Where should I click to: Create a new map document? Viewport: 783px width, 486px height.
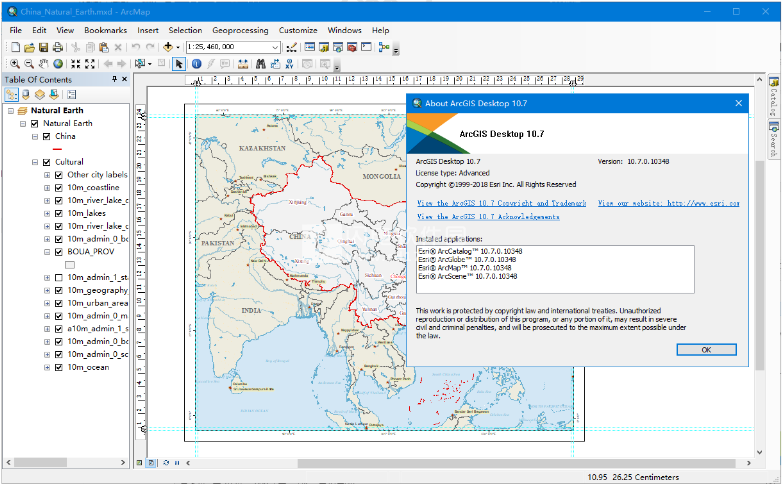(15, 47)
